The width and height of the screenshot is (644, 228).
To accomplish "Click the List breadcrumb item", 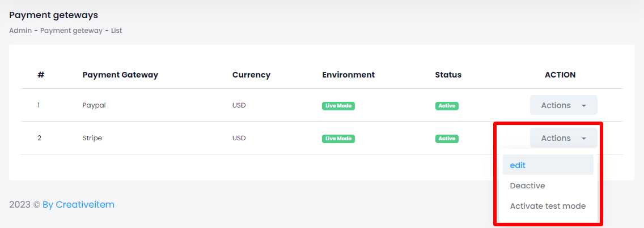I will tap(116, 31).
